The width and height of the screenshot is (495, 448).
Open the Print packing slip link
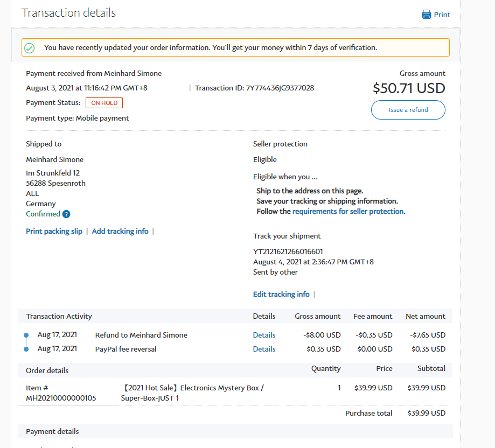click(54, 231)
